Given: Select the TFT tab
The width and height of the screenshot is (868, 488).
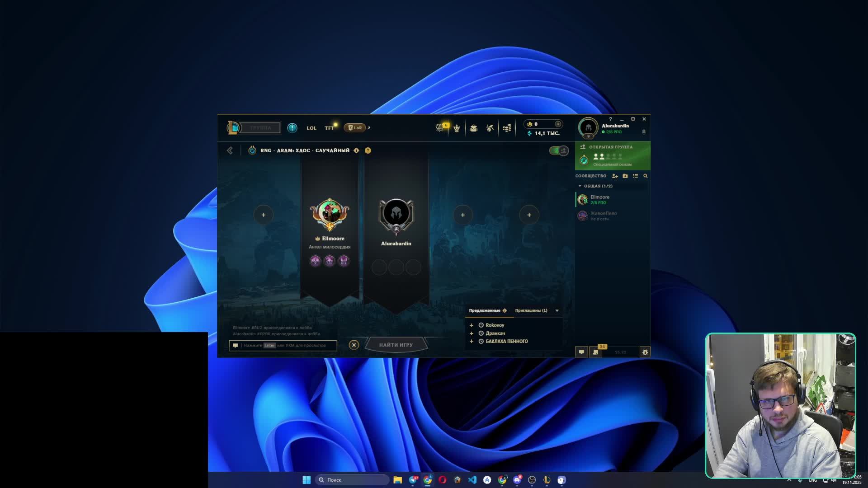Looking at the screenshot, I should (x=329, y=128).
